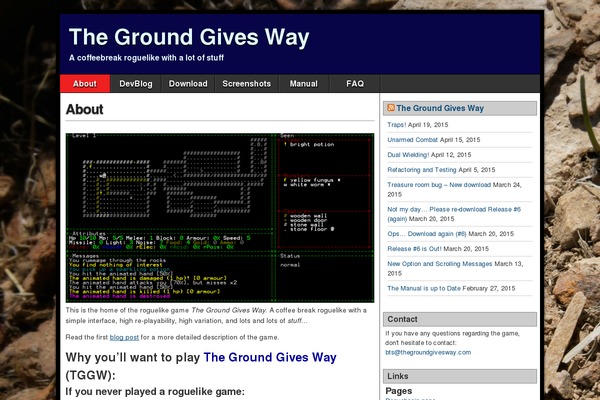This screenshot has width=600, height=400.
Task: Open the Dual Wielding! post link
Action: (408, 155)
